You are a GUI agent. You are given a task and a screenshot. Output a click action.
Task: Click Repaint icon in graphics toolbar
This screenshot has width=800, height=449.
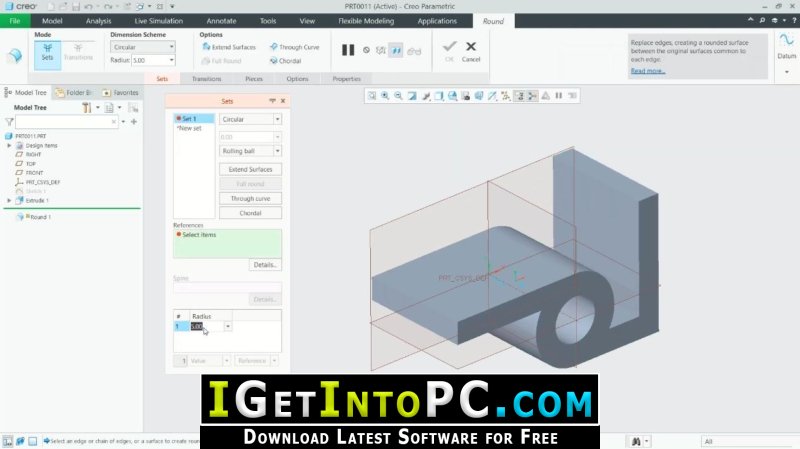pyautogui.click(x=412, y=96)
